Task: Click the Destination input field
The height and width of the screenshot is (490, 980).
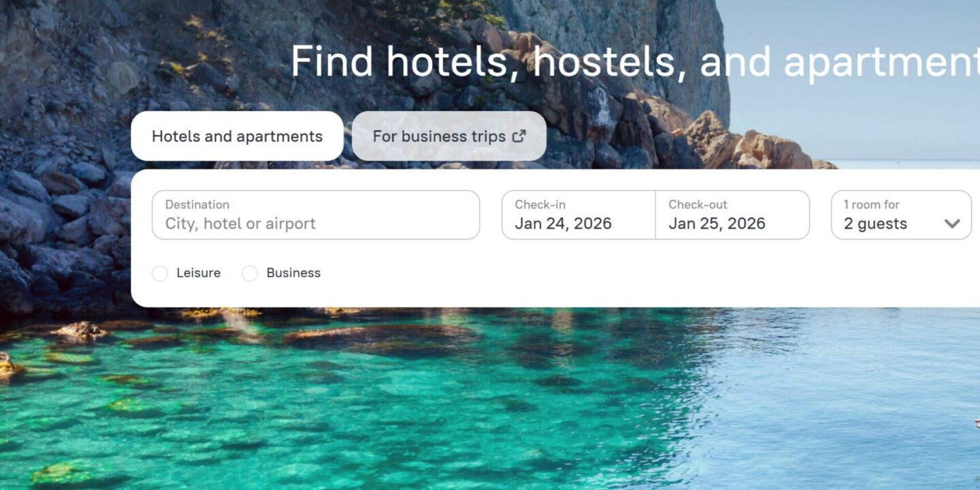Action: (x=316, y=215)
